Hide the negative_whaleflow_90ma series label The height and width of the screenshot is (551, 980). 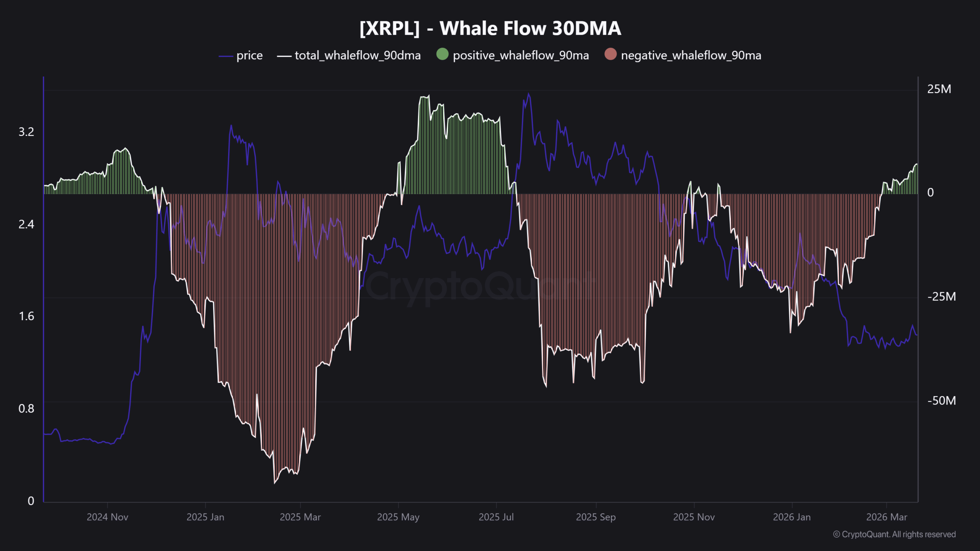click(x=691, y=55)
